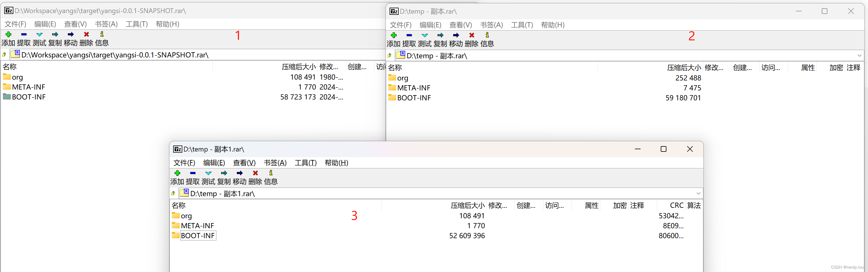The image size is (868, 272).
Task: Click the Delete (删除) icon in temp - 副本.rar window
Action: [472, 35]
